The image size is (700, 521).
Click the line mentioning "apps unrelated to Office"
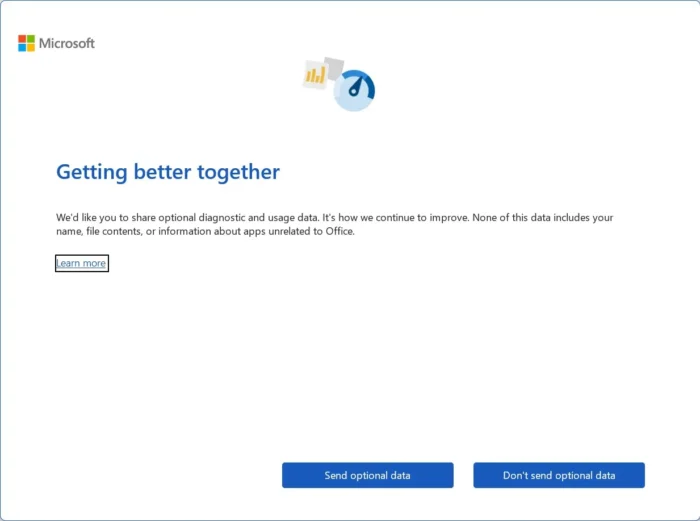(205, 231)
